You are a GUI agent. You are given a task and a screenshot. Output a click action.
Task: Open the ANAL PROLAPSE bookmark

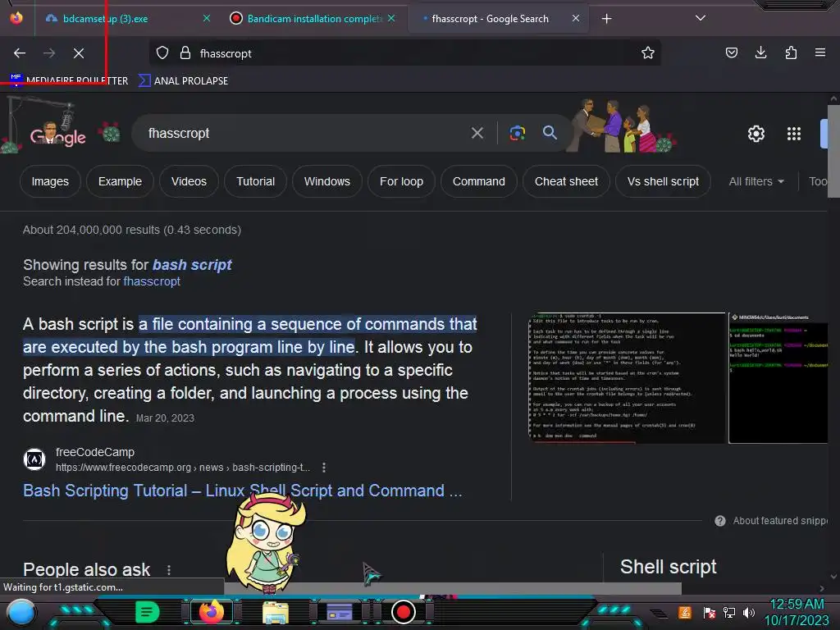coord(183,81)
